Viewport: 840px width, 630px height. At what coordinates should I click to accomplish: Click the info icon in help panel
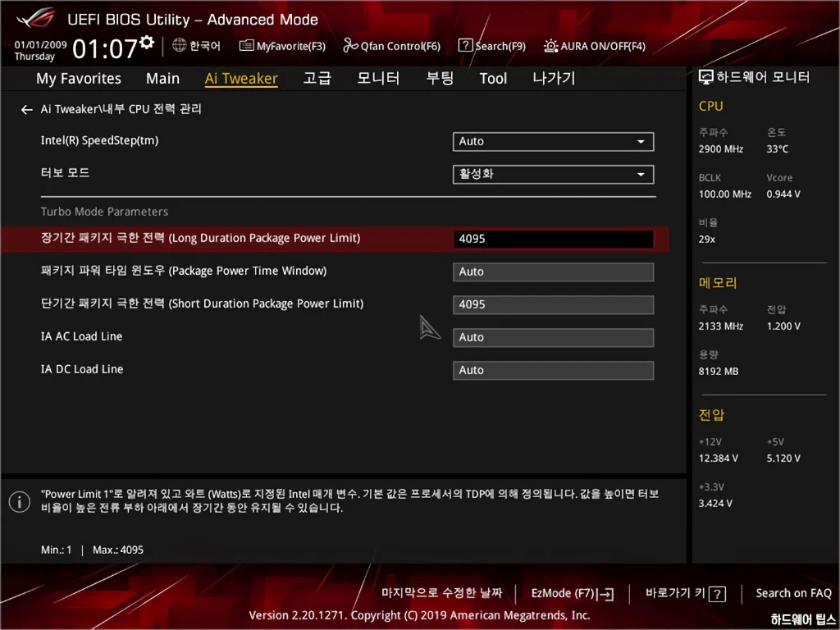[20, 502]
